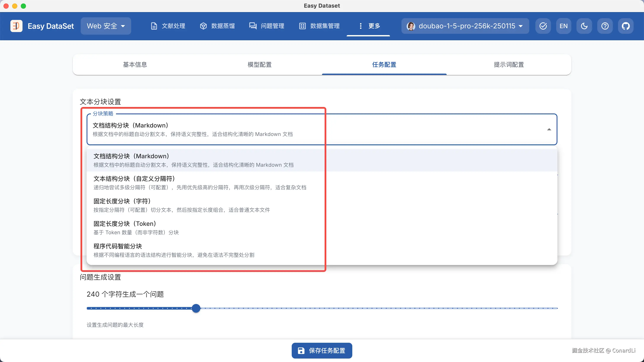Click the Easy DataSet logo icon
This screenshot has height=362, width=644.
pyautogui.click(x=16, y=26)
